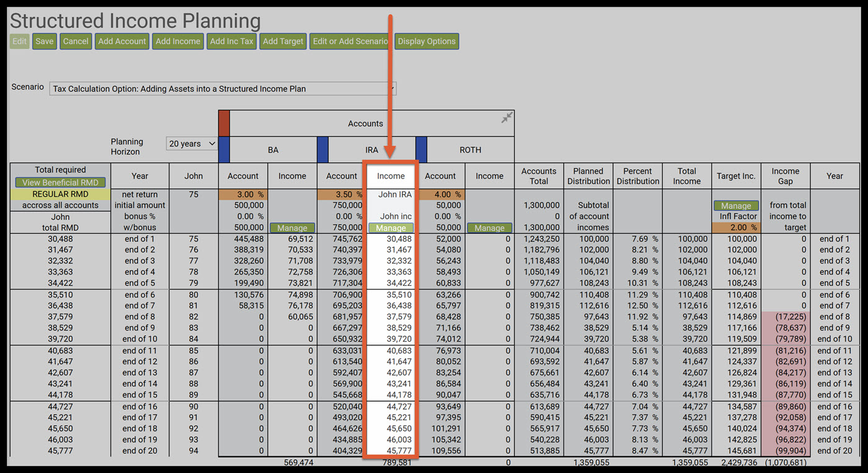Click income gap total (1,070,681)

[x=786, y=462]
